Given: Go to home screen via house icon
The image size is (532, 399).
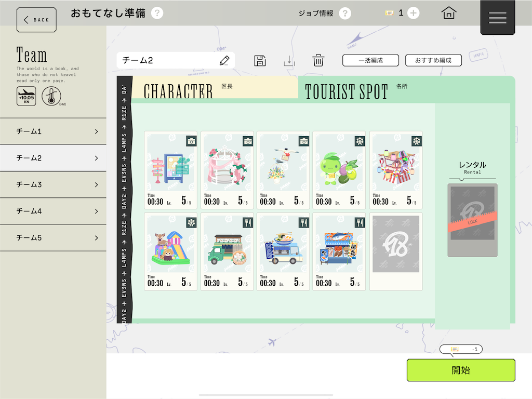Looking at the screenshot, I should pyautogui.click(x=449, y=13).
